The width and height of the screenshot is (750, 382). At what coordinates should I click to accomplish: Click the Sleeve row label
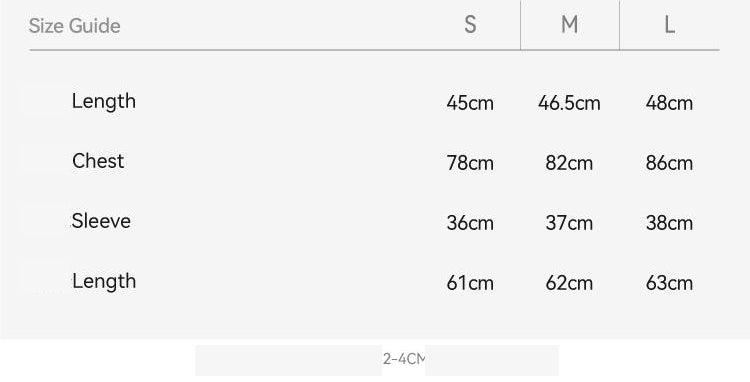[101, 221]
